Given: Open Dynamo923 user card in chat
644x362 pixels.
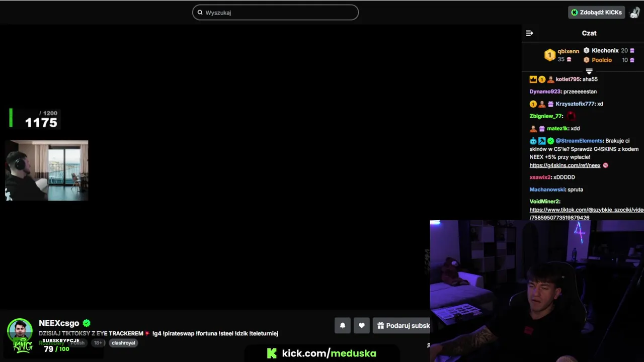Looking at the screenshot, I should tap(545, 92).
